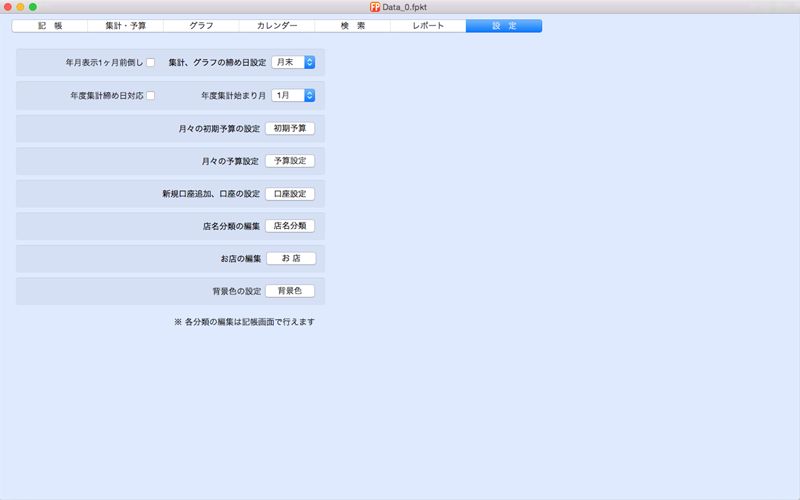
Task: Switch to the 記帳 tab
Action: [x=50, y=26]
